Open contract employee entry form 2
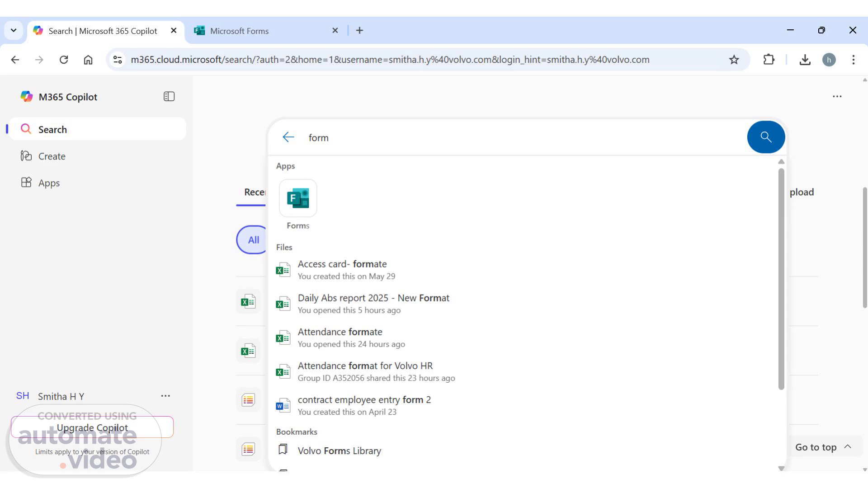Screen dimensions: 868x488 (523, 405)
